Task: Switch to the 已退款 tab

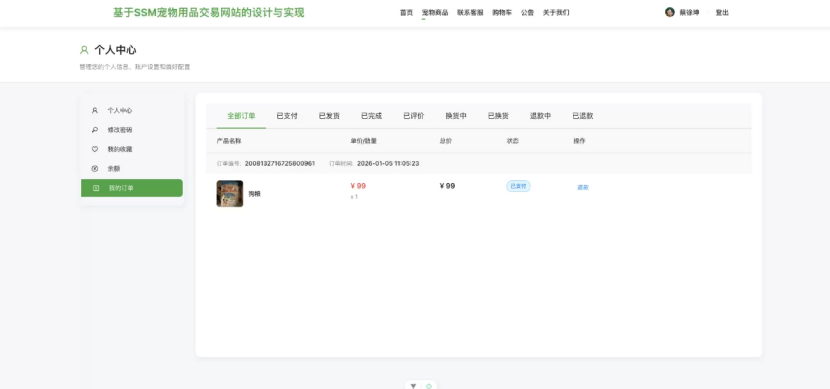Action: [583, 116]
